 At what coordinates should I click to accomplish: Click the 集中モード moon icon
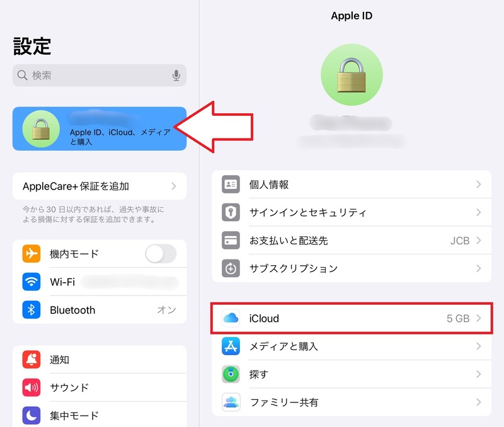pos(31,416)
